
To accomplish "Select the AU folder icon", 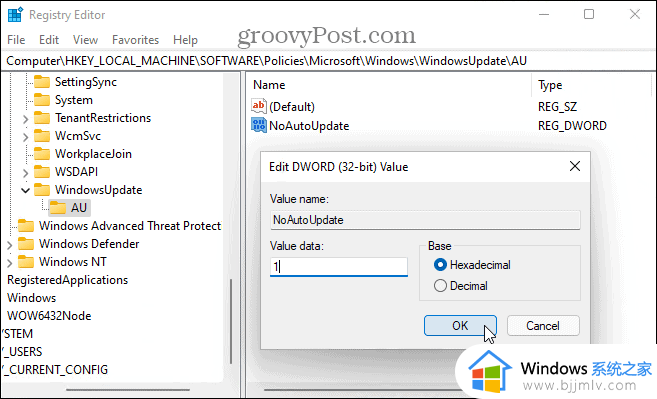I will coord(58,208).
